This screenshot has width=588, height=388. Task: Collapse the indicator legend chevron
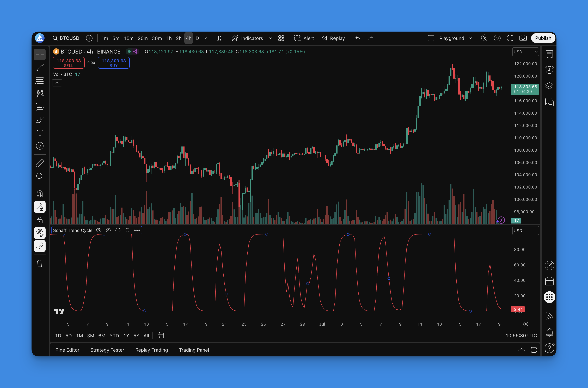tap(57, 83)
